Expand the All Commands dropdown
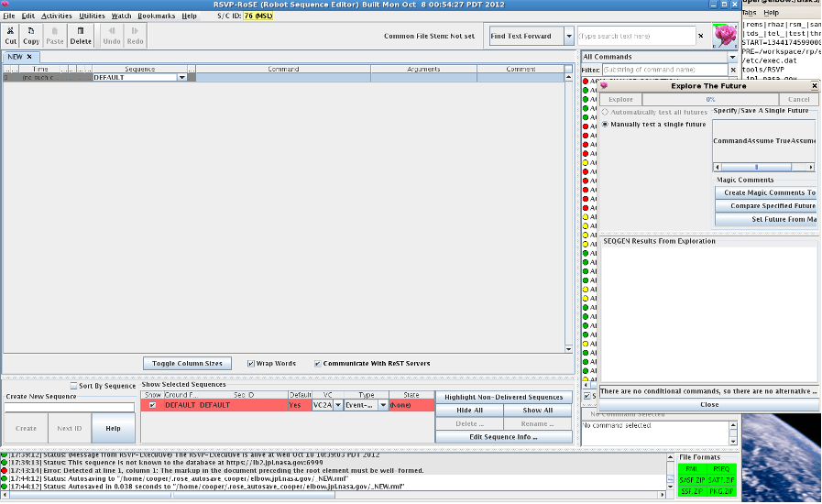Screen dimensions: 822x504 (732, 57)
